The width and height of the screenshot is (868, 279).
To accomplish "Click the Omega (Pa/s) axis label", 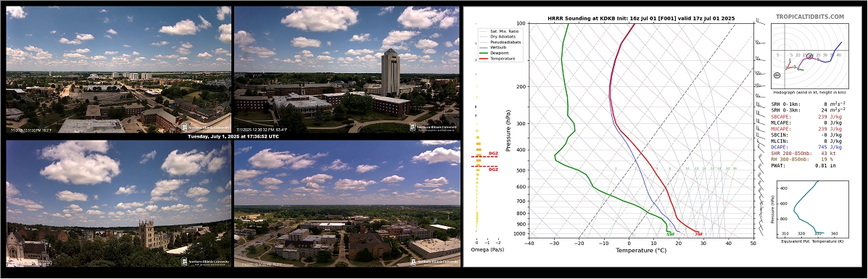I will (487, 250).
